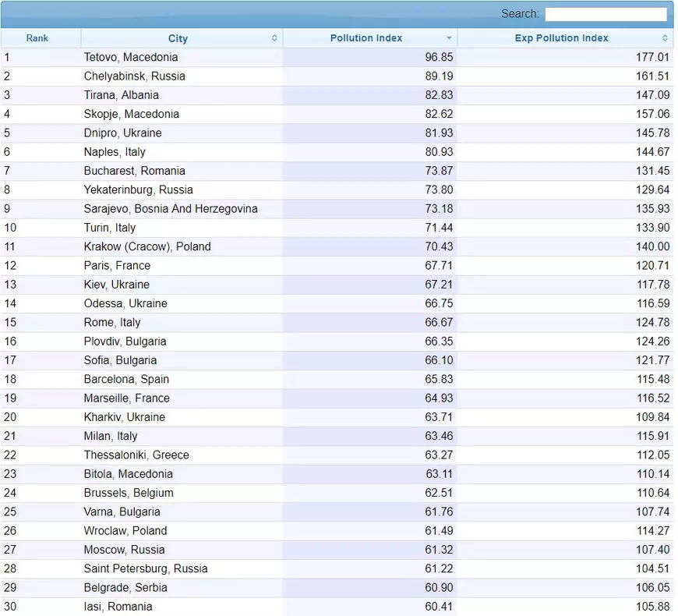This screenshot has width=678, height=616.
Task: Select the Brussels, Belgium city cell
Action: click(x=182, y=493)
